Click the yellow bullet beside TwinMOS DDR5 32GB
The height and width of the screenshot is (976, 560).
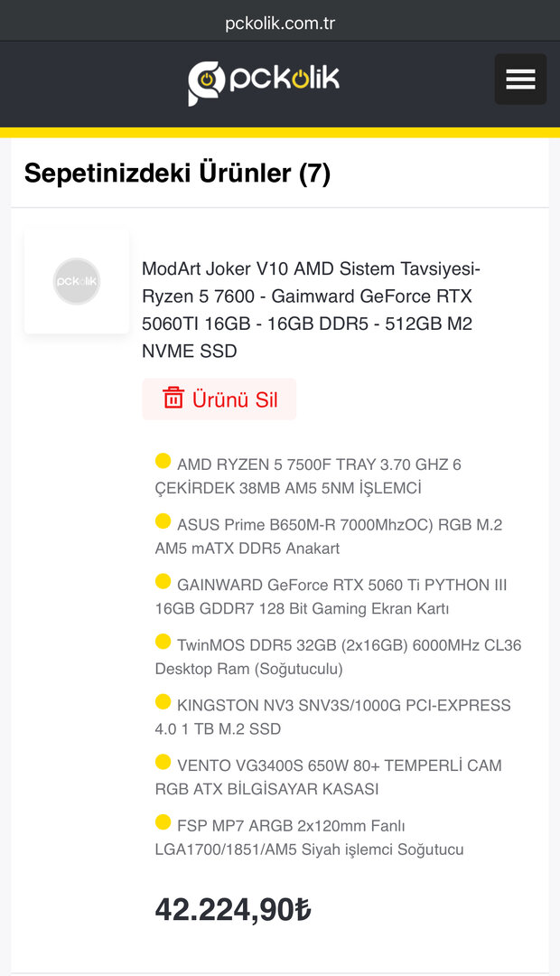pyautogui.click(x=163, y=643)
